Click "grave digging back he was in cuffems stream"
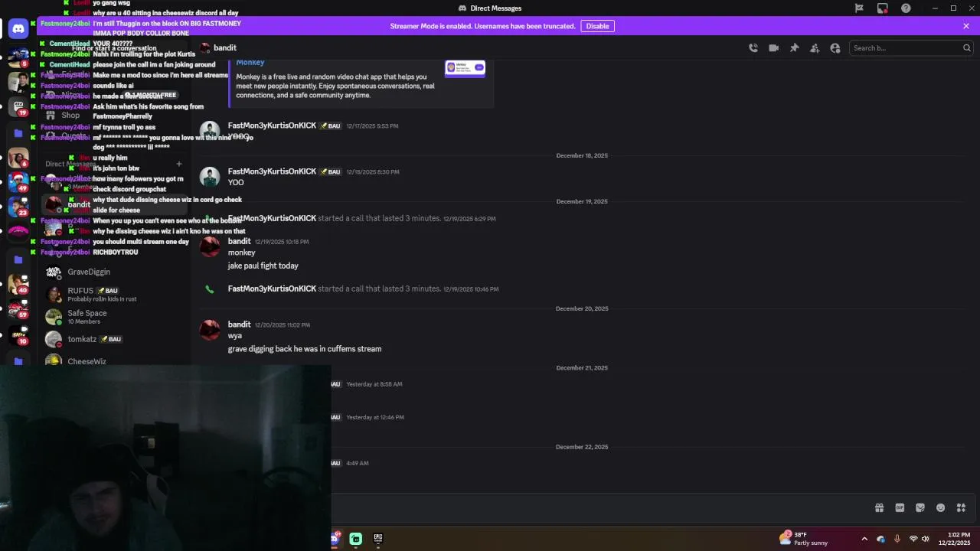The width and height of the screenshot is (980, 551). click(305, 349)
